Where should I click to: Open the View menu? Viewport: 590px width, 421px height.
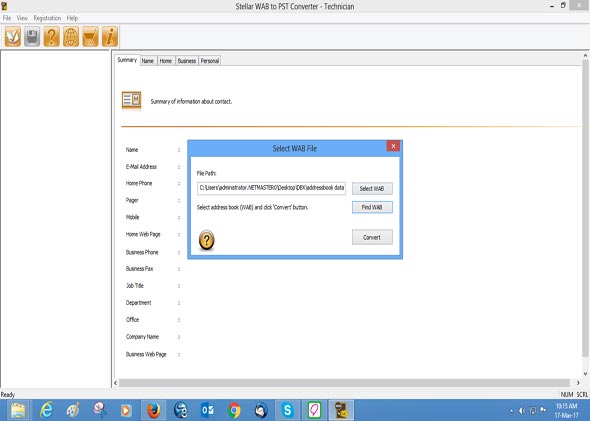22,18
